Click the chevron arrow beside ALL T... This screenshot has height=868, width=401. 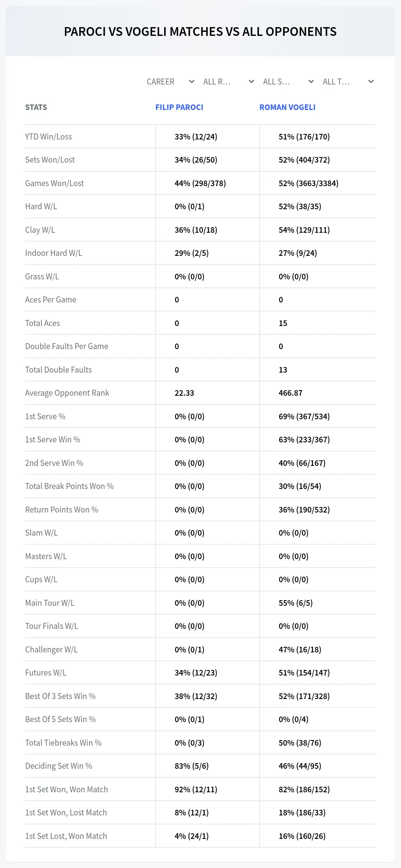(371, 82)
